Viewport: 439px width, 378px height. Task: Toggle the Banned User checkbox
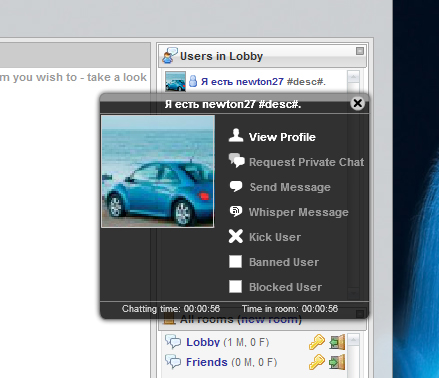235,262
